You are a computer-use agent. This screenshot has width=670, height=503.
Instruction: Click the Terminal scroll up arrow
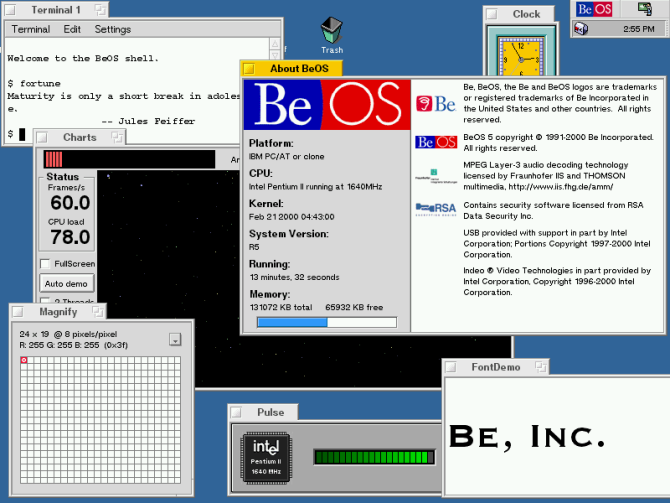tap(275, 44)
